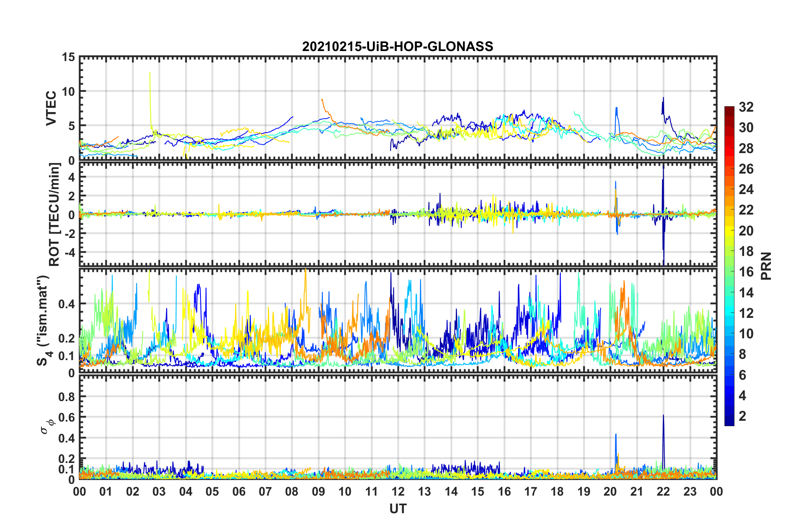Select UT axis tick label 08
Screen dimensions: 796x532
[x=292, y=491]
